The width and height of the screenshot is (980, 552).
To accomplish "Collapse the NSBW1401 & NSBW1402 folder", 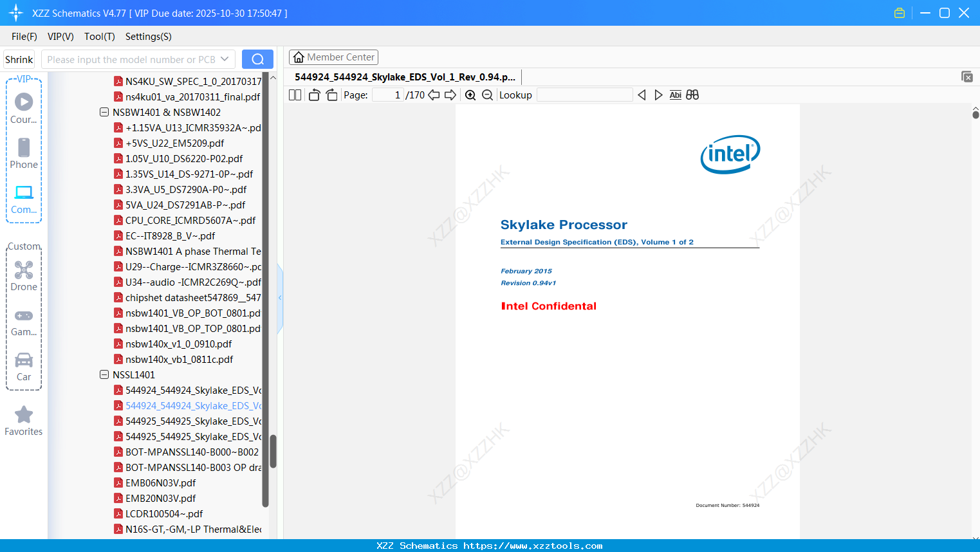I will 104,112.
